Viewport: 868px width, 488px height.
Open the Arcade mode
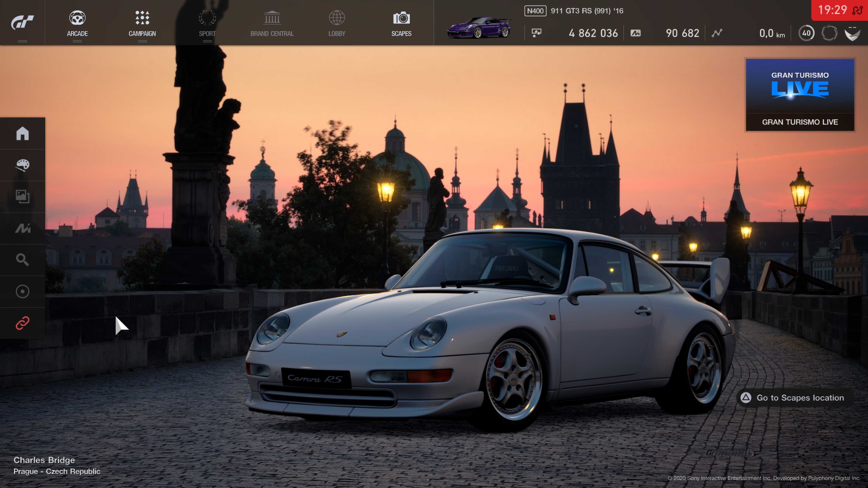pyautogui.click(x=77, y=23)
